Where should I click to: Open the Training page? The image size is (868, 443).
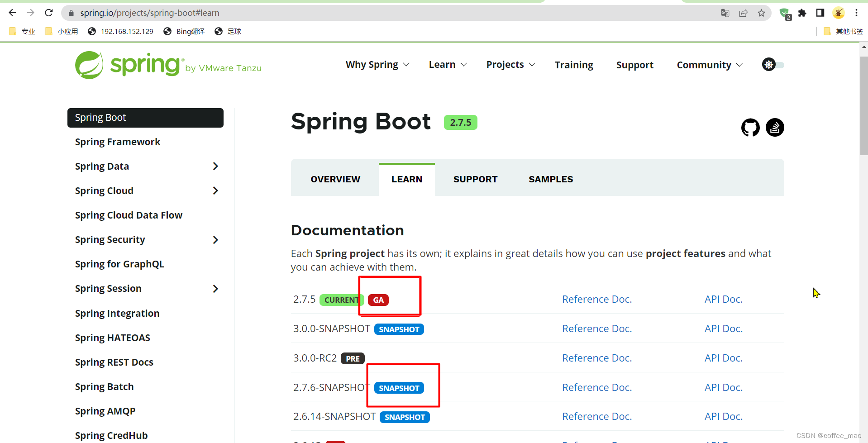[x=574, y=65]
